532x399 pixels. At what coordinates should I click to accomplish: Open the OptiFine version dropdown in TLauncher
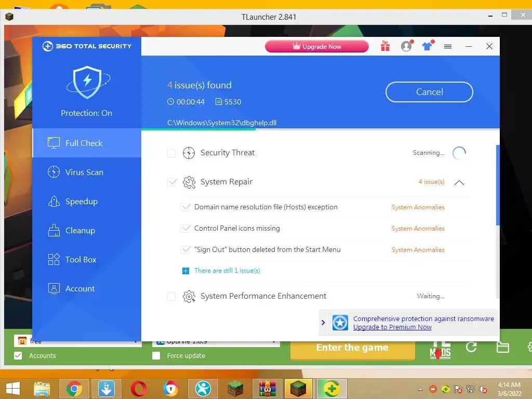tap(216, 341)
